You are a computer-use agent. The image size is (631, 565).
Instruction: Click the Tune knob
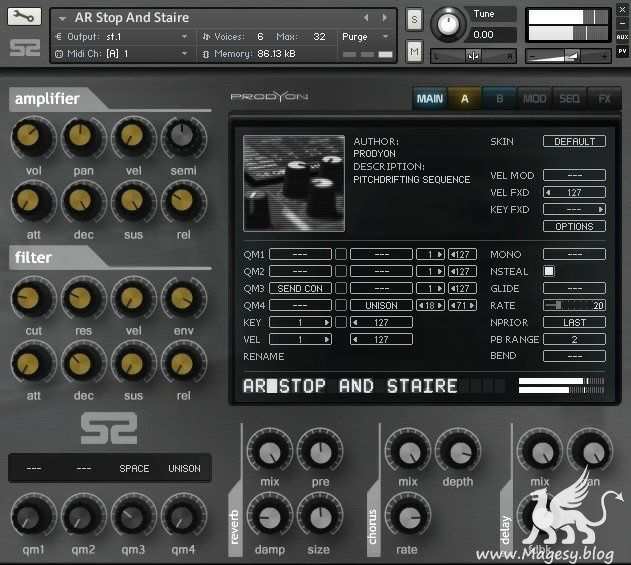point(448,24)
